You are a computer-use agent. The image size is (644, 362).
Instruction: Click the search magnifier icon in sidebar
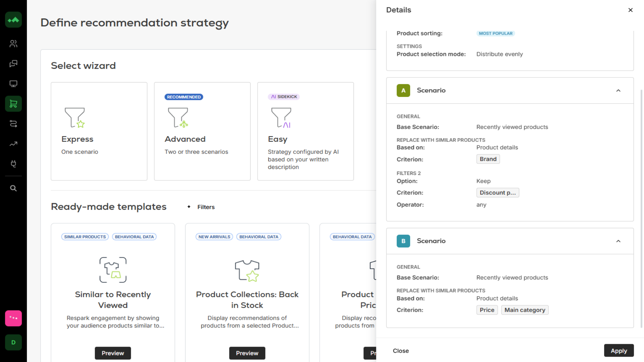[x=13, y=188]
